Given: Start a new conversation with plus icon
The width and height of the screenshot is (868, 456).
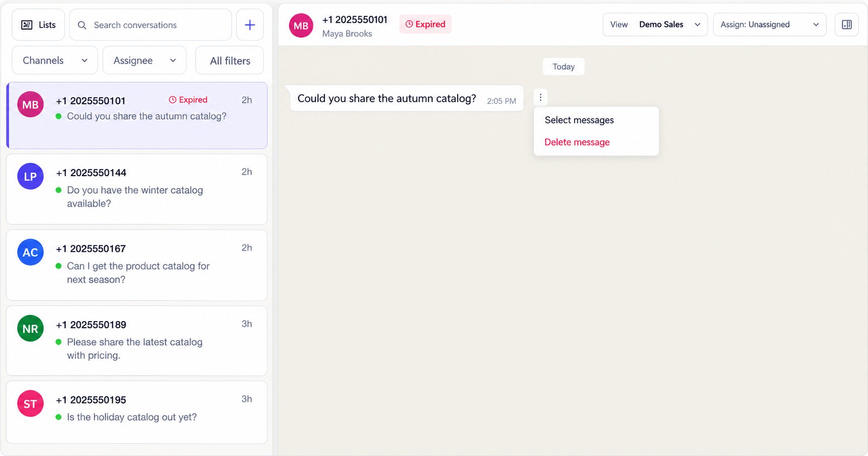Looking at the screenshot, I should [250, 25].
